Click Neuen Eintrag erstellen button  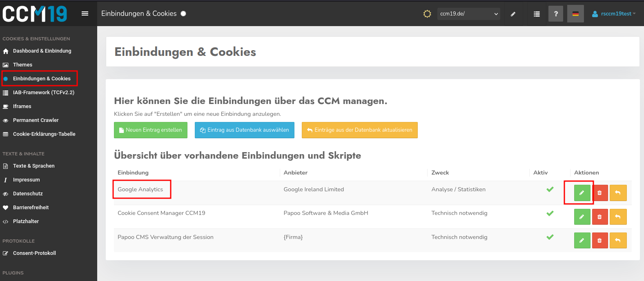150,130
